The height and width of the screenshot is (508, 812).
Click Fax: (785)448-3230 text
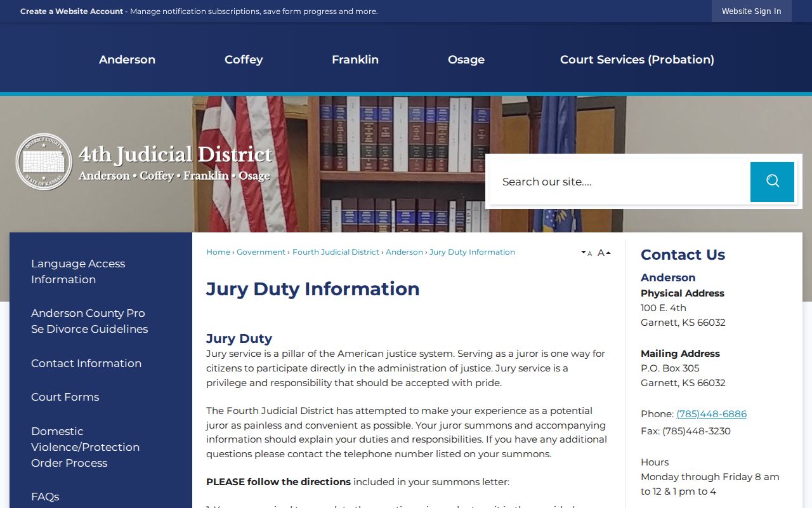point(686,431)
